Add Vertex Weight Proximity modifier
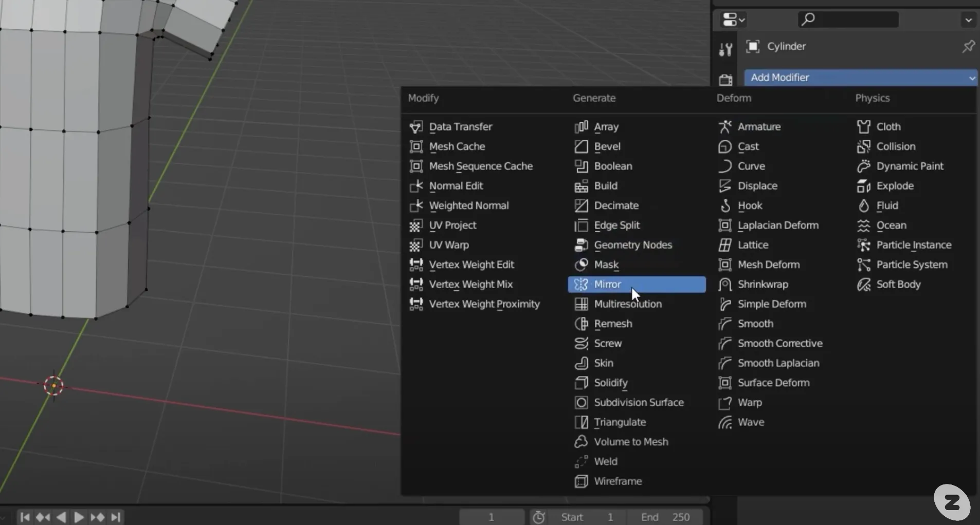 coord(483,304)
